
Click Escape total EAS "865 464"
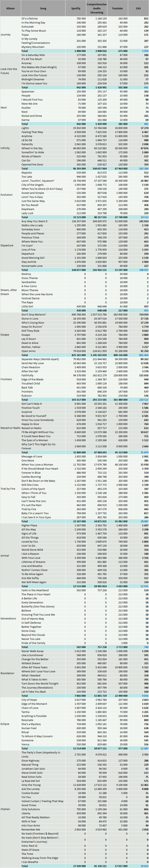click(x=143, y=355)
